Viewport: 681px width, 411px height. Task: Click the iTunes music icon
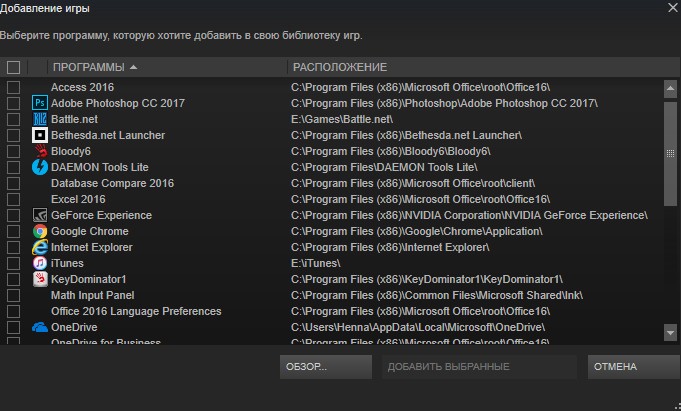[40, 263]
